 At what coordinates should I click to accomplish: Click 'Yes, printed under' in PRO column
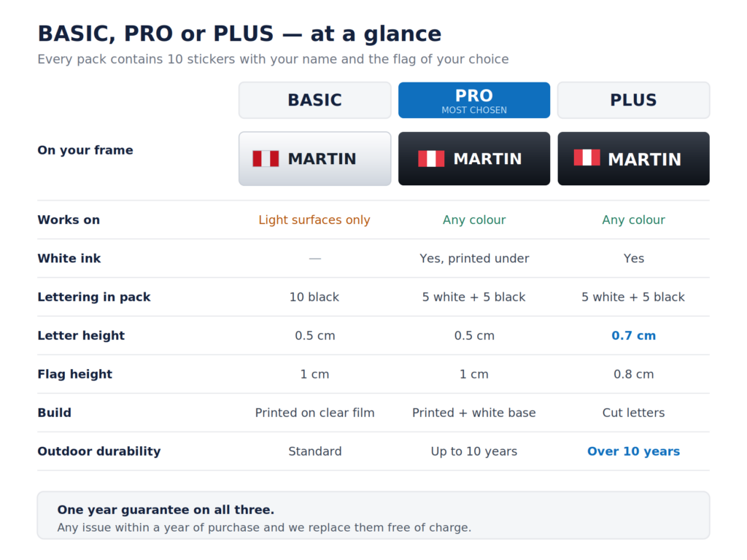[x=474, y=258]
